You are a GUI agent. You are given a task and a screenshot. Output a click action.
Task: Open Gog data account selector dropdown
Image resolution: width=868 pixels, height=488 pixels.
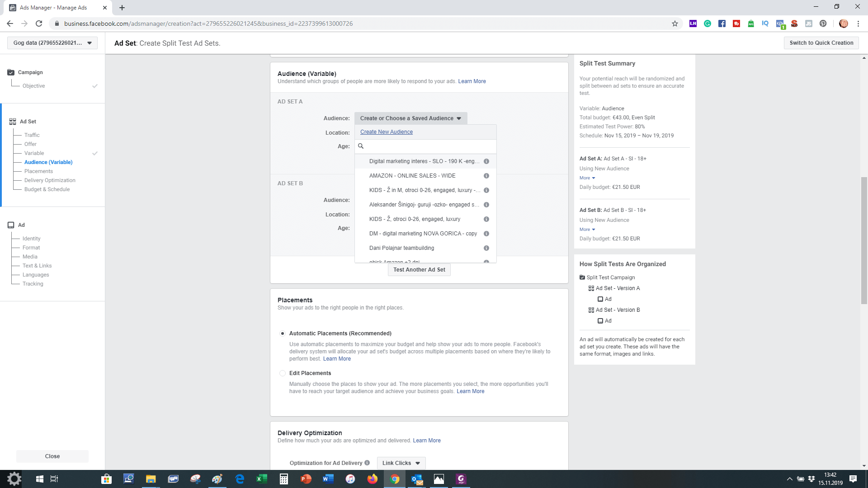click(x=52, y=43)
